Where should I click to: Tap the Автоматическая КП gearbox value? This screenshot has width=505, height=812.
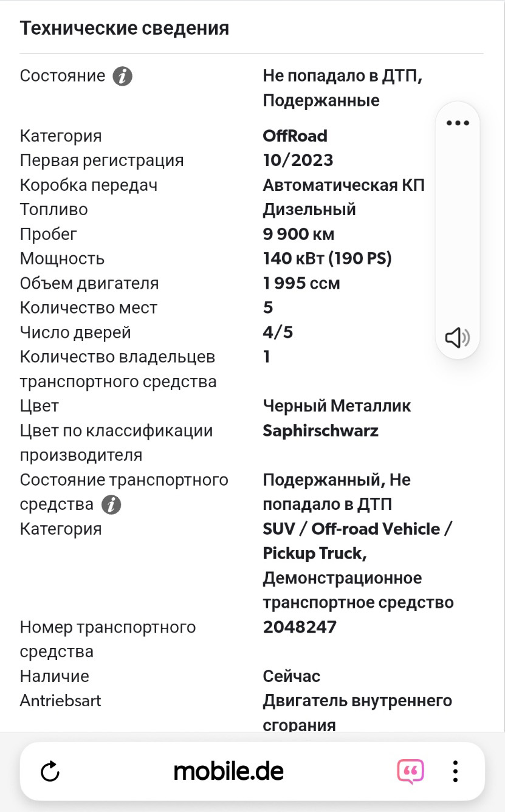click(x=344, y=185)
